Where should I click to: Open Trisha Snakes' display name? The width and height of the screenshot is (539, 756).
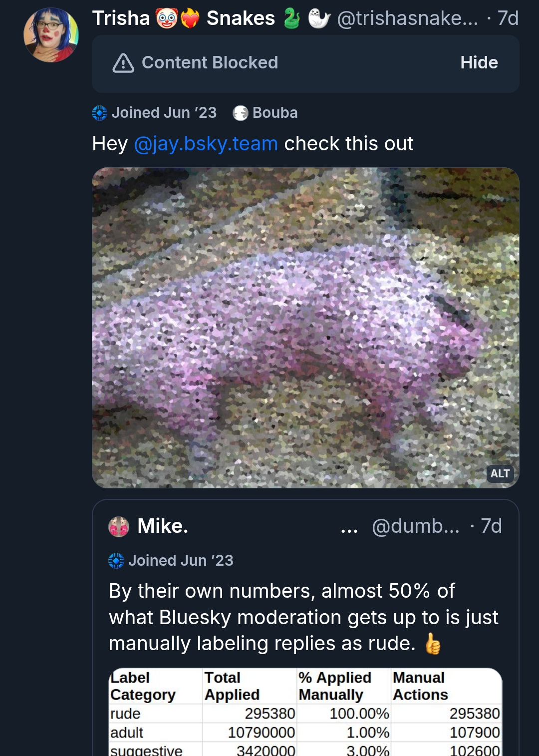[x=183, y=18]
